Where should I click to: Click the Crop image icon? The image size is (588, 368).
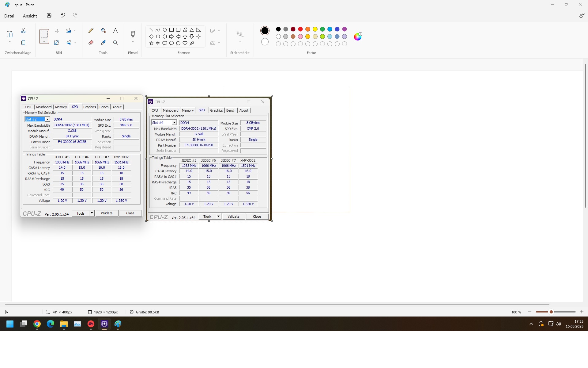[56, 30]
